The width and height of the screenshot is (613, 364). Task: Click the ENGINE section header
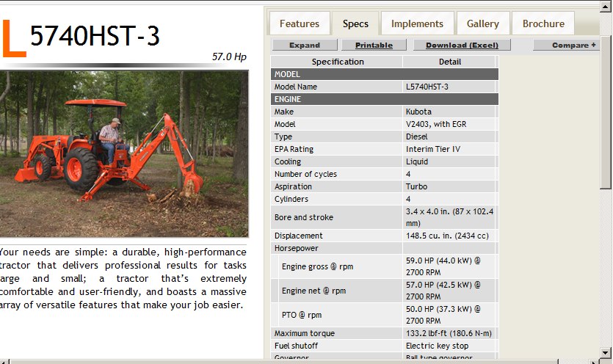(x=384, y=99)
